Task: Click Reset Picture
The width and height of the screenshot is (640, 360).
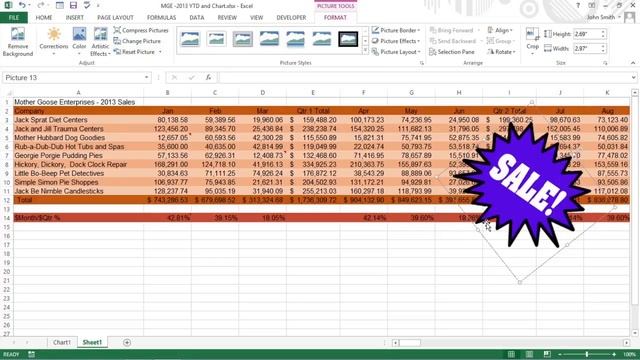Action: tap(135, 52)
